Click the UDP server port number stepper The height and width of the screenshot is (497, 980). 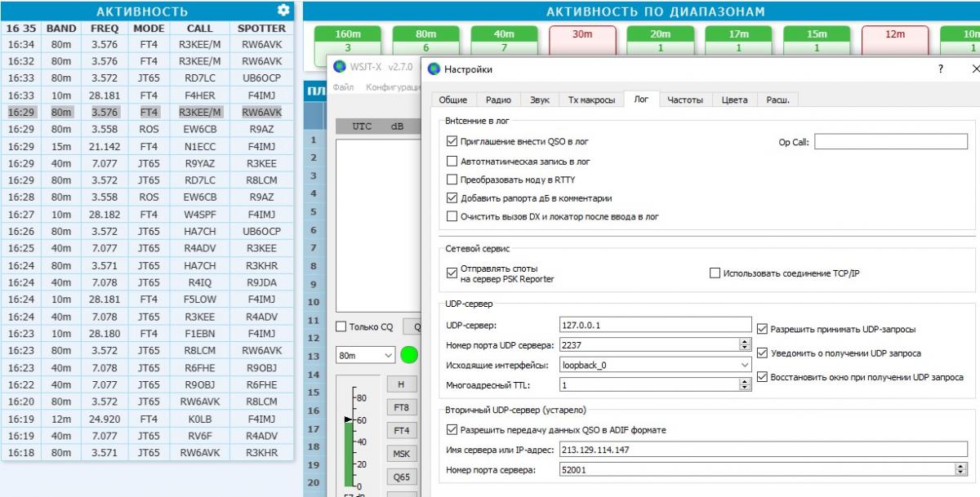click(x=744, y=346)
